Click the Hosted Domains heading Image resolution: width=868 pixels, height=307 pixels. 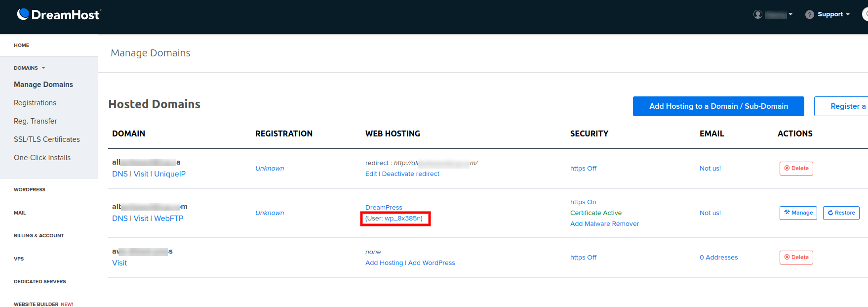point(155,104)
